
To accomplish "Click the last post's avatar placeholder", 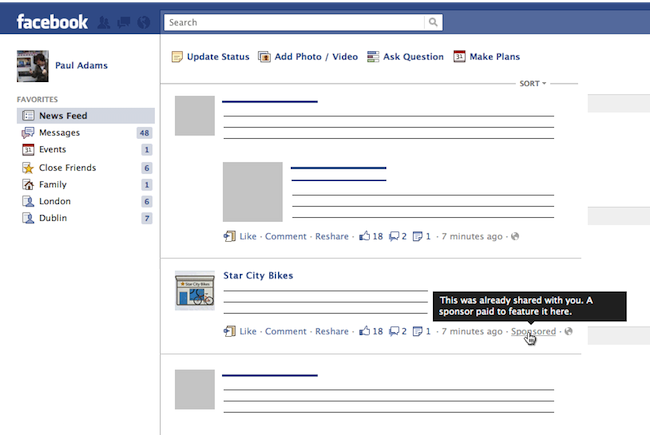I will (195, 389).
